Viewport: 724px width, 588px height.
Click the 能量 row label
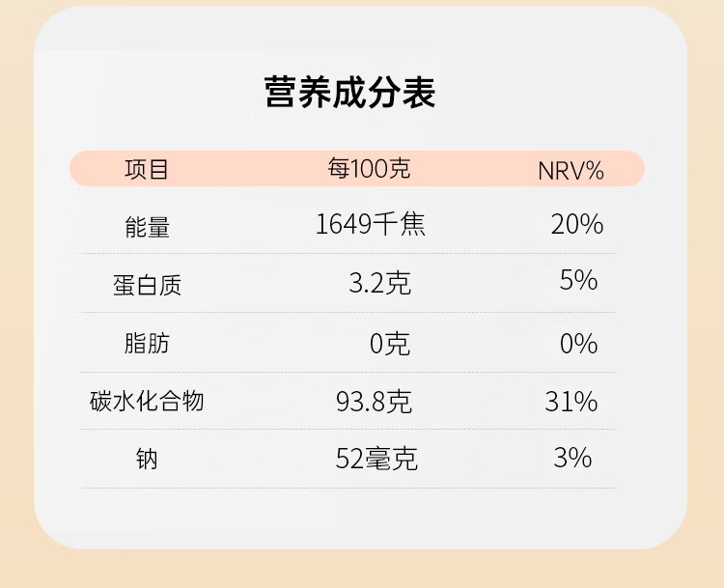coord(148,227)
